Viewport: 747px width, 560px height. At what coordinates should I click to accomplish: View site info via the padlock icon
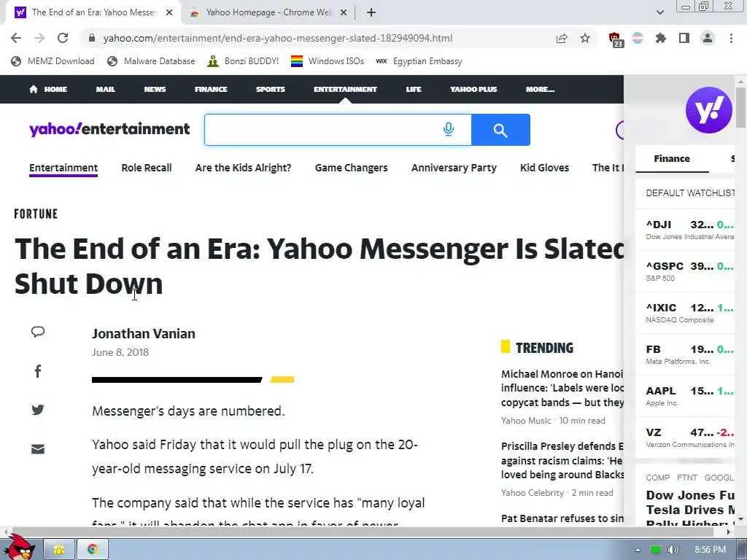tap(92, 38)
